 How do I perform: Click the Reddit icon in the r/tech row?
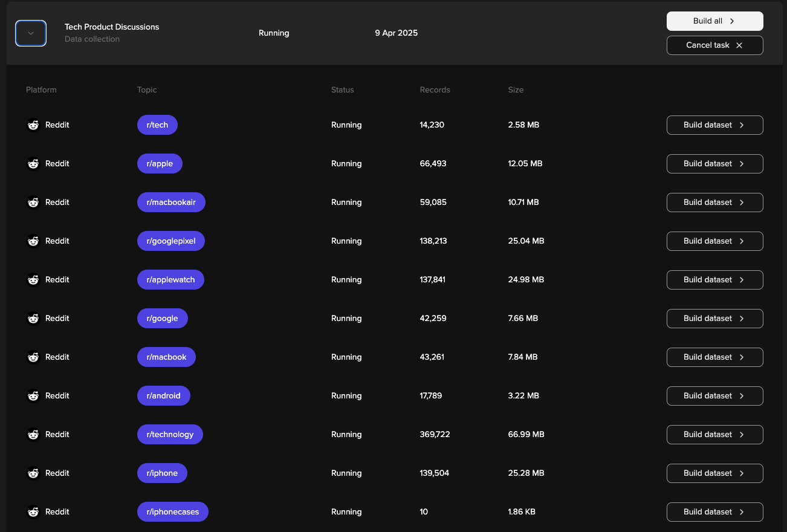tap(33, 125)
